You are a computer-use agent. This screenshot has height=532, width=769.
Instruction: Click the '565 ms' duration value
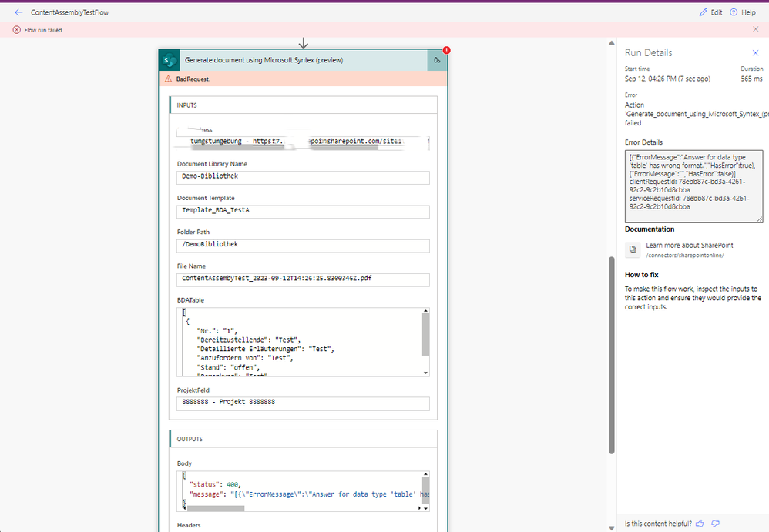[x=751, y=79]
